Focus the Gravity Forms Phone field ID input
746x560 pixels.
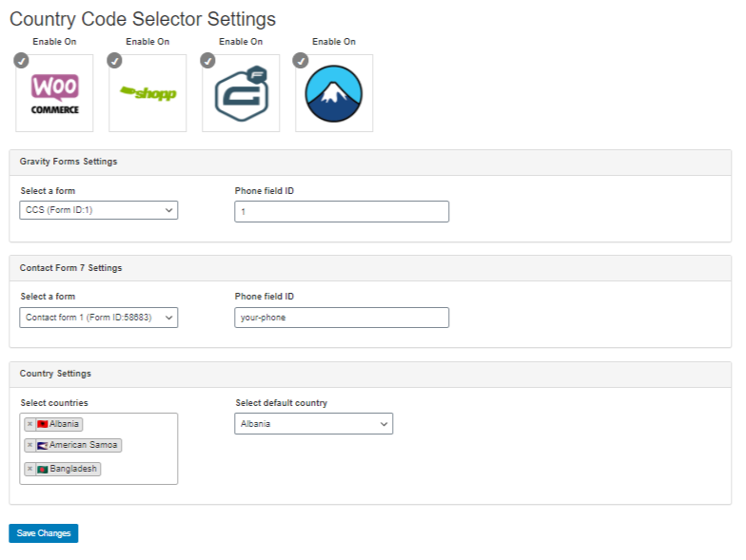(342, 211)
